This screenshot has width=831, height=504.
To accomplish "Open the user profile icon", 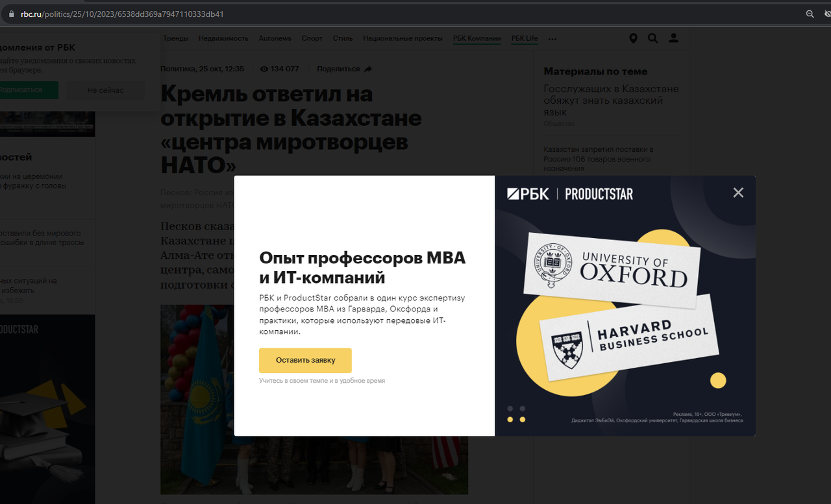I will [674, 38].
